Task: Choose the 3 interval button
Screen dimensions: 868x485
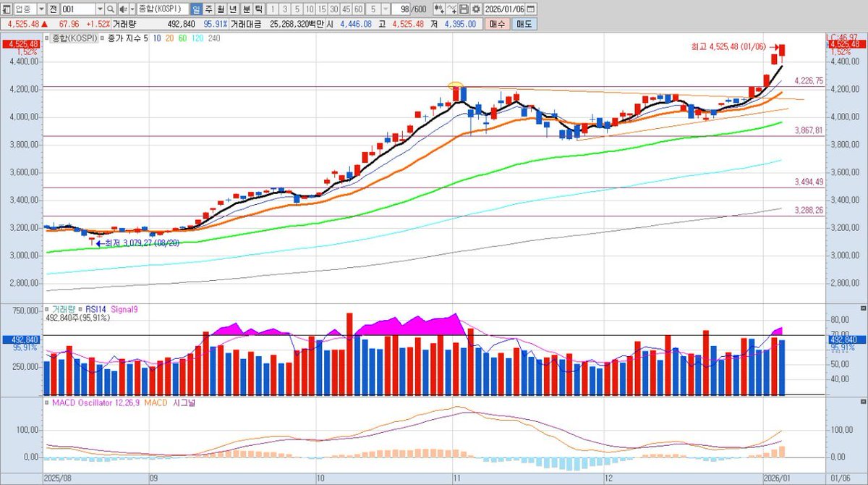Action: point(285,9)
